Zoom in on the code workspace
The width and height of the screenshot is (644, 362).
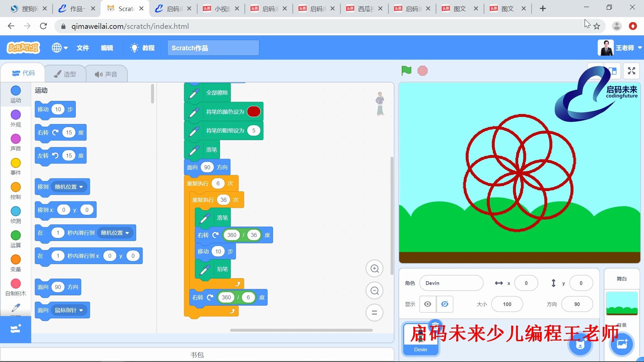coord(374,268)
